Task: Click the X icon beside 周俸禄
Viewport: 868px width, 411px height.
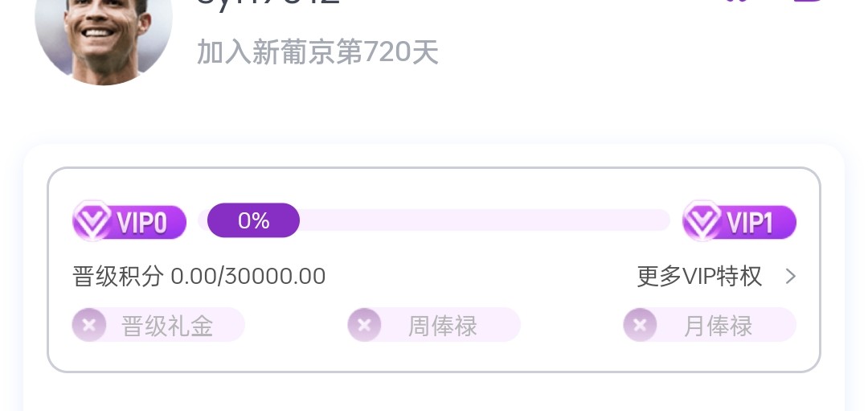Action: point(365,326)
